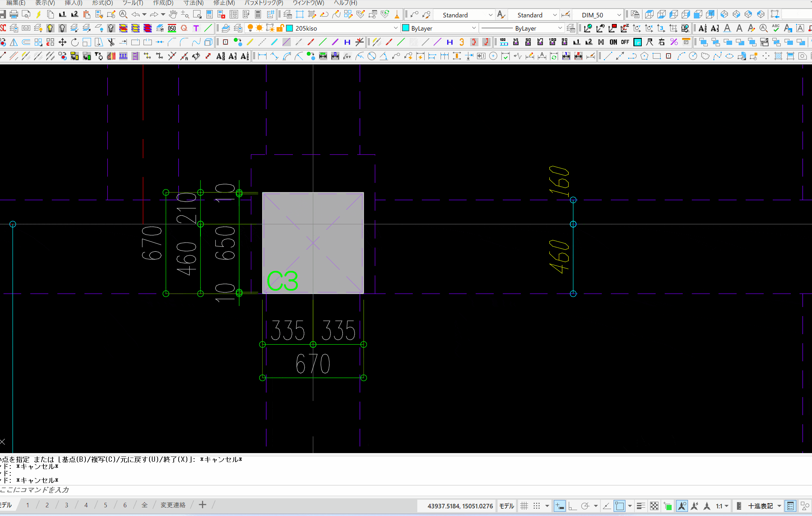The width and height of the screenshot is (812, 516).
Task: Open the calculator icon in the toolbar
Action: pyautogui.click(x=258, y=15)
